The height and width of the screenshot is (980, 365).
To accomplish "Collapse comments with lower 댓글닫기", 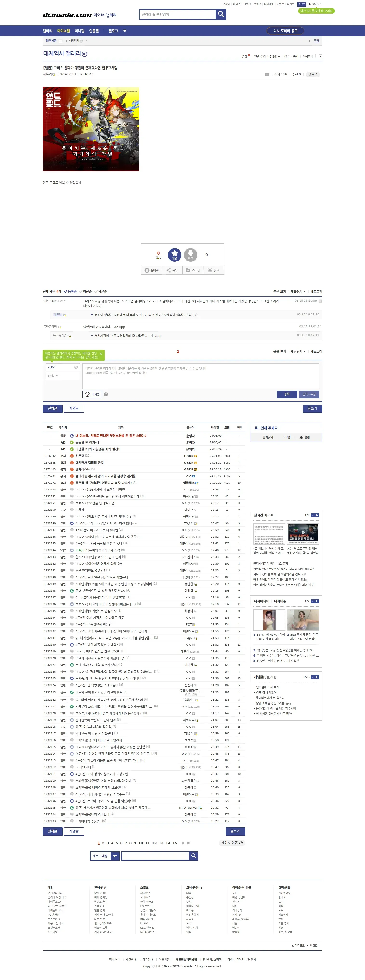I will point(298,352).
